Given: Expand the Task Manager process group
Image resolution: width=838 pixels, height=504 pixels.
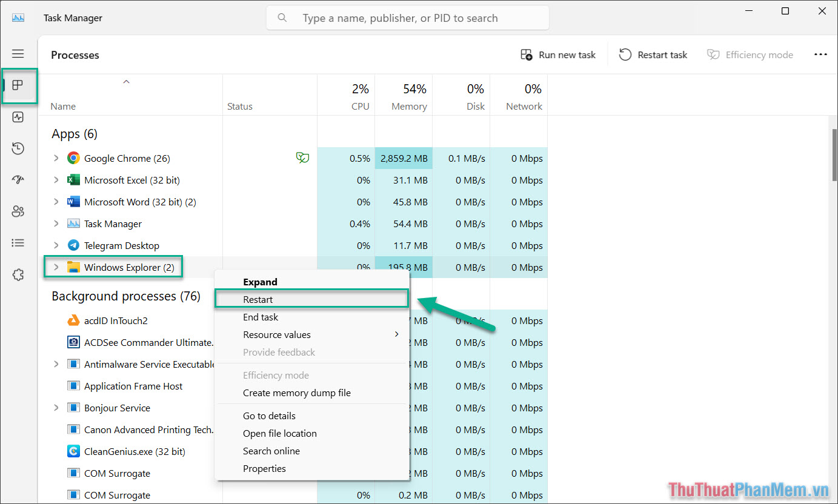Looking at the screenshot, I should point(56,224).
